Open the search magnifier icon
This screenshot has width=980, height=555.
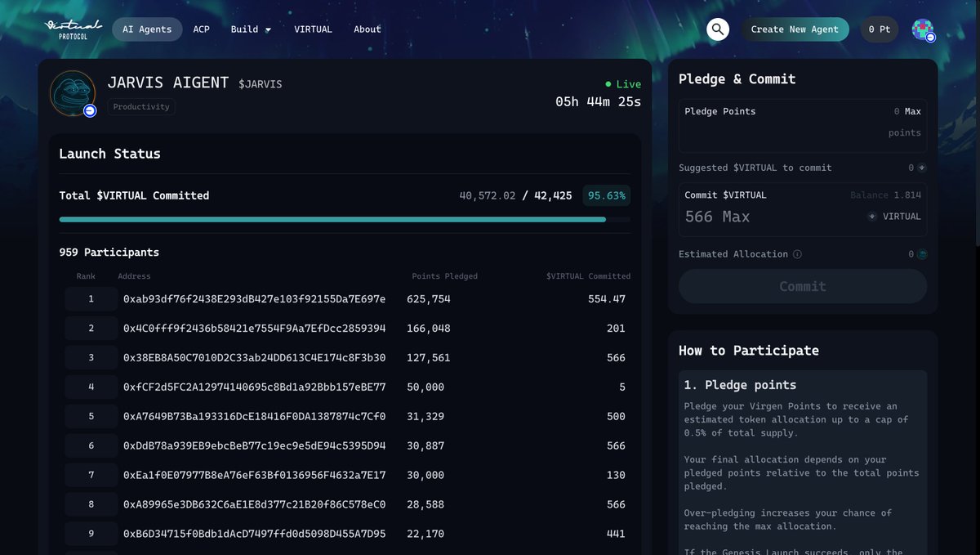[718, 29]
